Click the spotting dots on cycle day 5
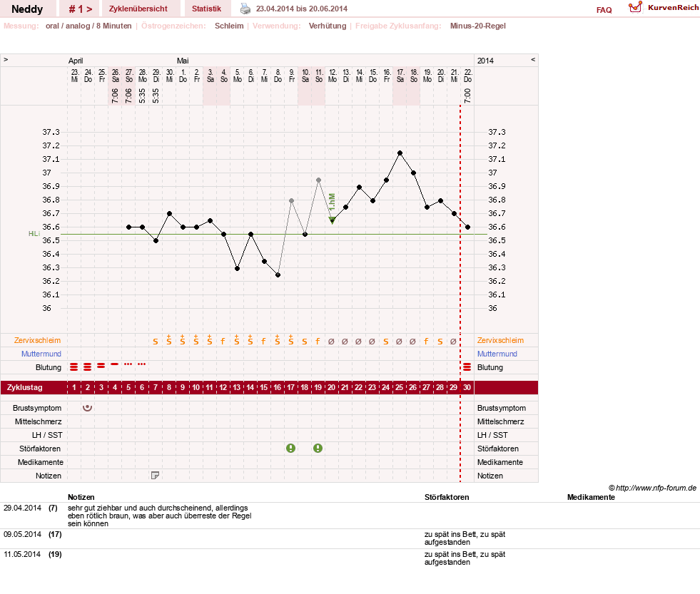 [x=128, y=364]
